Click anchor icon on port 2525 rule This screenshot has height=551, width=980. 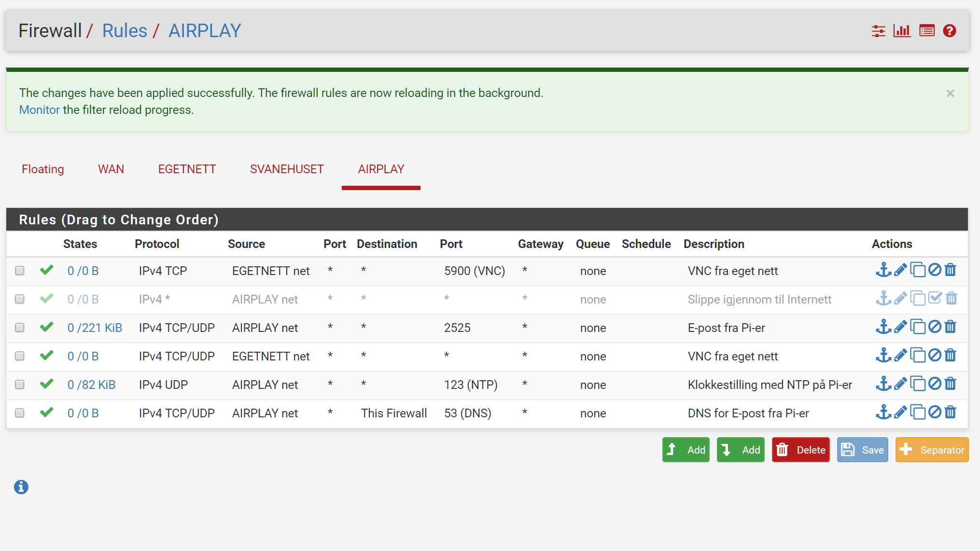click(883, 327)
